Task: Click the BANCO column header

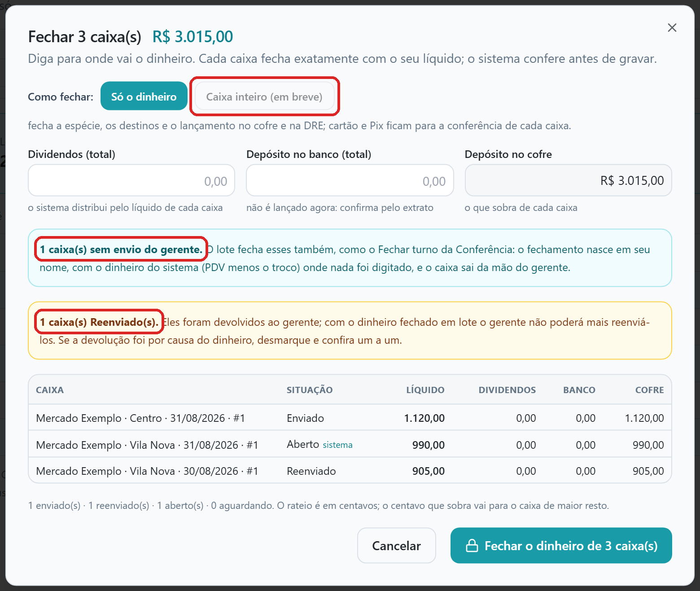Action: tap(579, 390)
